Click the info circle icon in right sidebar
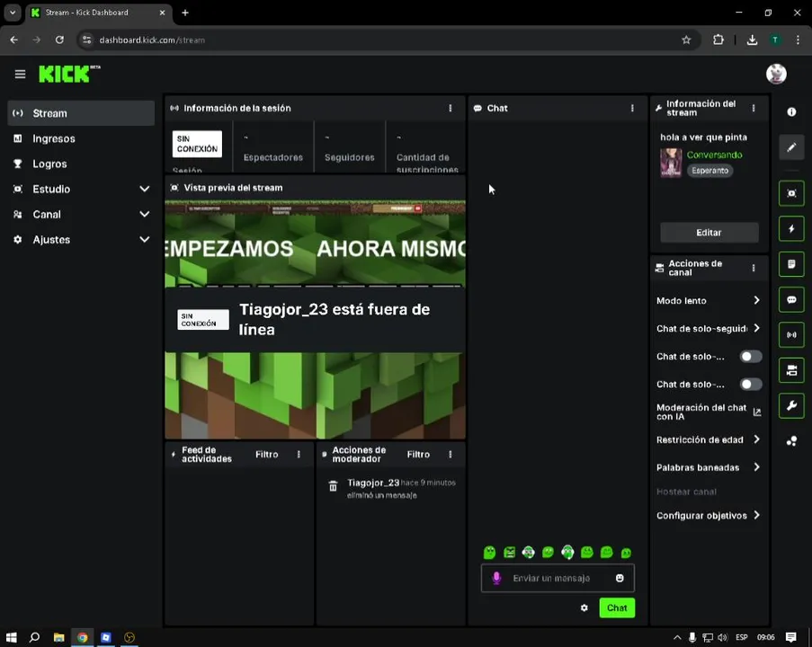Image resolution: width=812 pixels, height=647 pixels. click(x=791, y=111)
